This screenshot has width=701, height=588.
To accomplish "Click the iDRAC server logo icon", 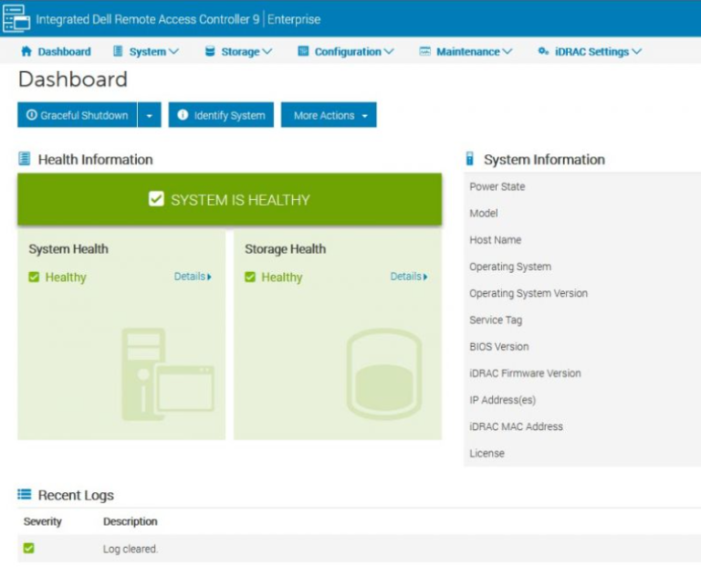I will click(x=16, y=18).
